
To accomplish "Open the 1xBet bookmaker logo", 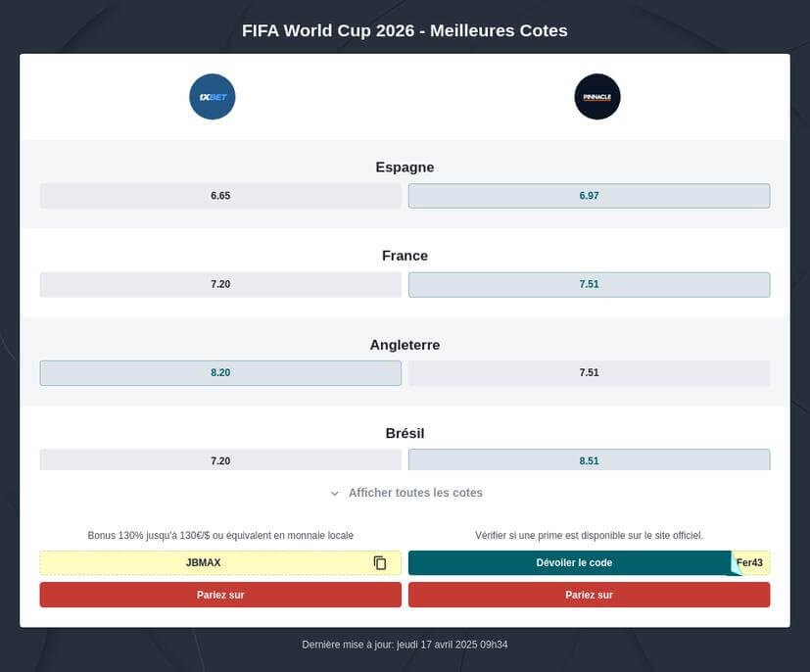I will pos(213,97).
